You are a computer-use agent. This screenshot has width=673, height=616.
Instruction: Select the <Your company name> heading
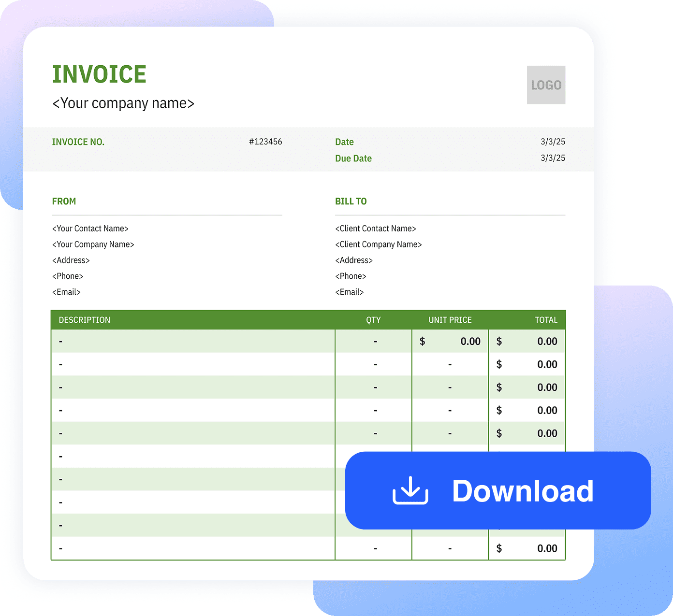pos(123,103)
